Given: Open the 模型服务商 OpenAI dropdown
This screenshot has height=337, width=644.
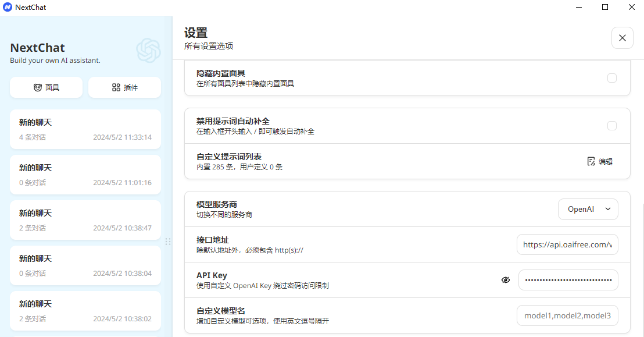Looking at the screenshot, I should (588, 209).
